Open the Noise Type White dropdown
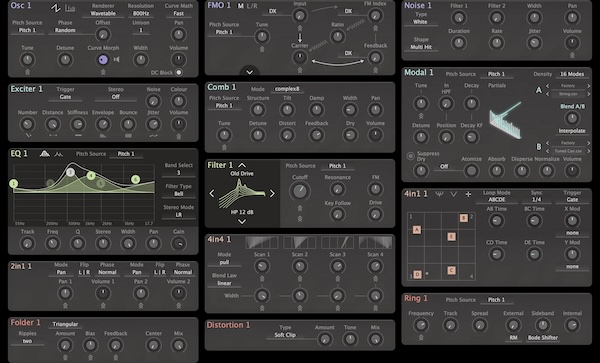The height and width of the screenshot is (363, 600). pos(420,22)
